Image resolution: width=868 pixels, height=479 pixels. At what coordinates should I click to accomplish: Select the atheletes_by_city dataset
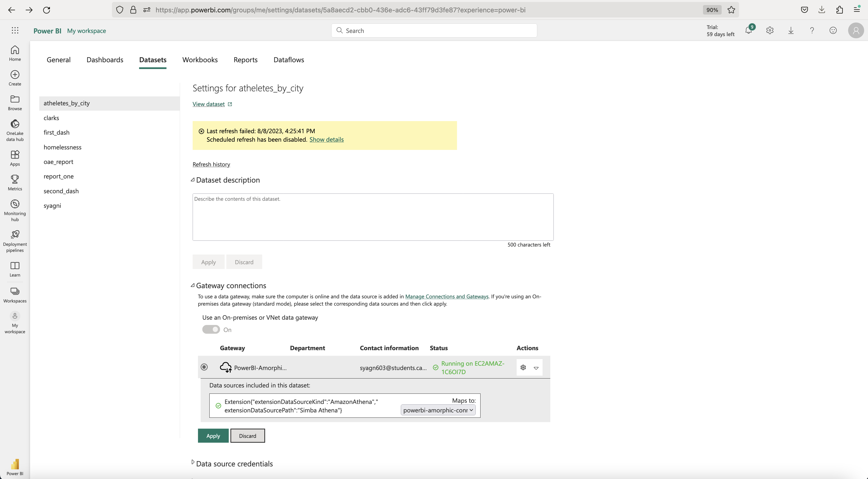click(x=109, y=103)
